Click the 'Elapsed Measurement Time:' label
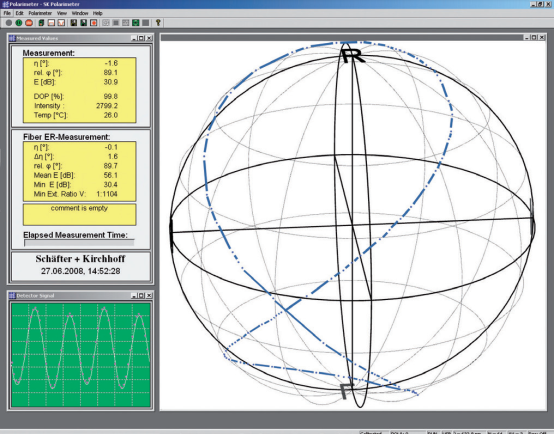The image size is (554, 435). [75, 235]
